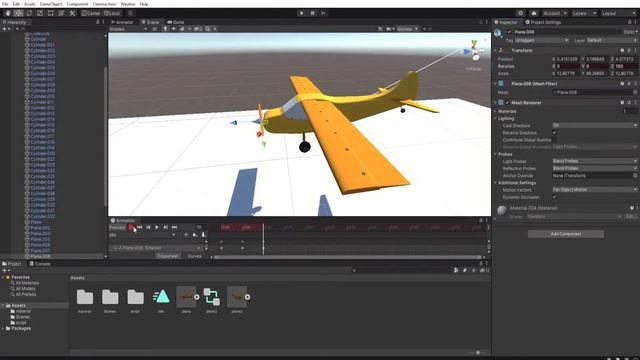Click the Add Component button

(x=566, y=234)
